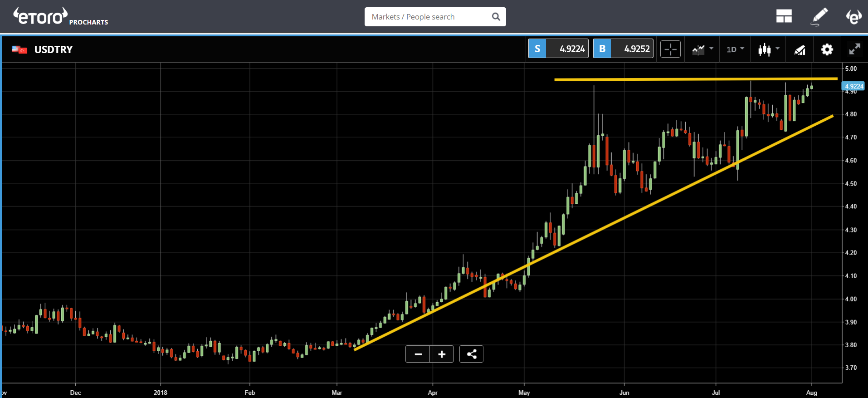868x398 pixels.
Task: Zoom in with the plus button
Action: click(442, 354)
